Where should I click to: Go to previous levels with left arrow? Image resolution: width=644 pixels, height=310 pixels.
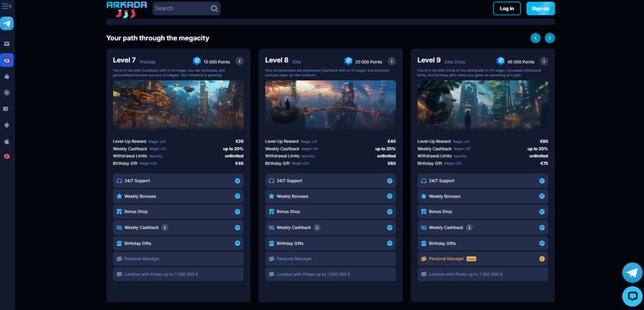tap(535, 38)
